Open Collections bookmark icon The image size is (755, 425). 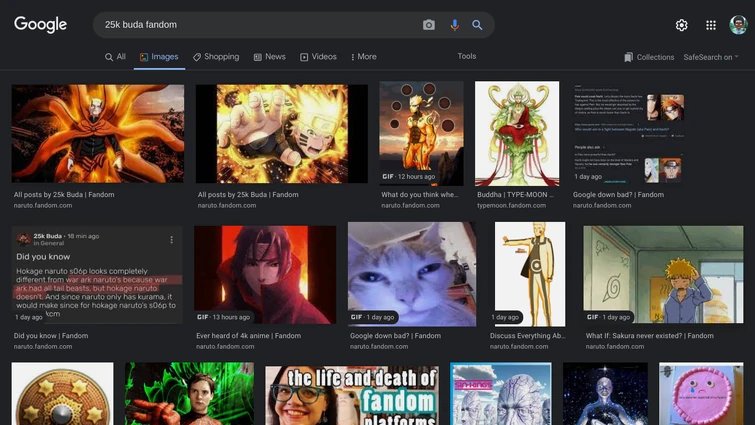click(x=628, y=57)
